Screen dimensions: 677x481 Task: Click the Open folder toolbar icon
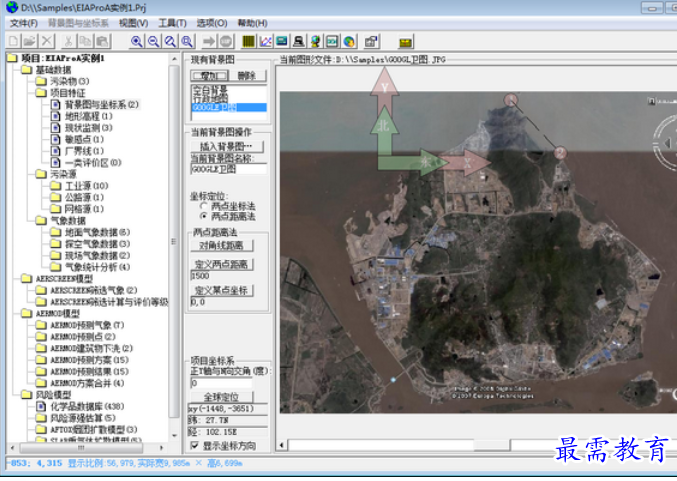click(30, 41)
